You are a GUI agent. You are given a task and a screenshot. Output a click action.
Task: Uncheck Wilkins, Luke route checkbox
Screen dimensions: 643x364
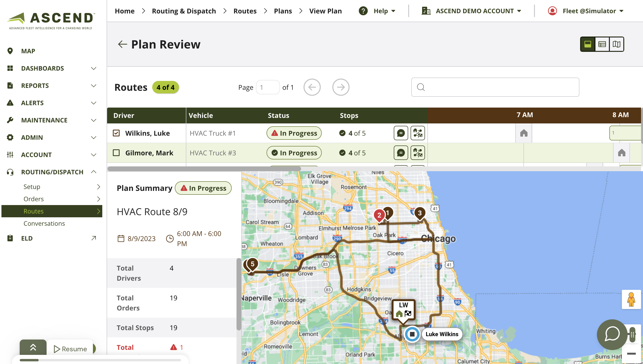(x=116, y=133)
